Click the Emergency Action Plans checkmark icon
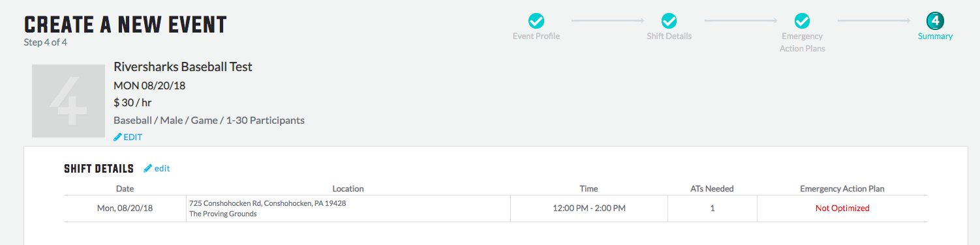980x245 pixels. coord(802,21)
